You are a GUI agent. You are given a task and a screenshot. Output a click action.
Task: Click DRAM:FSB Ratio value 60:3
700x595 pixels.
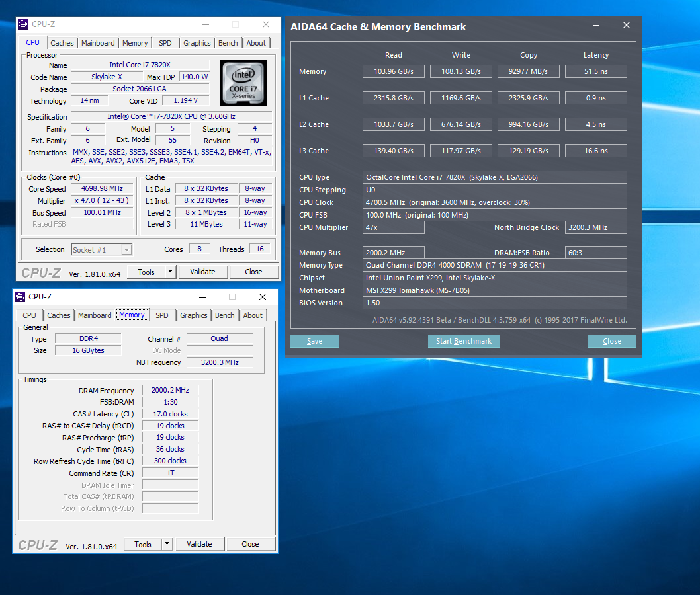coord(596,253)
